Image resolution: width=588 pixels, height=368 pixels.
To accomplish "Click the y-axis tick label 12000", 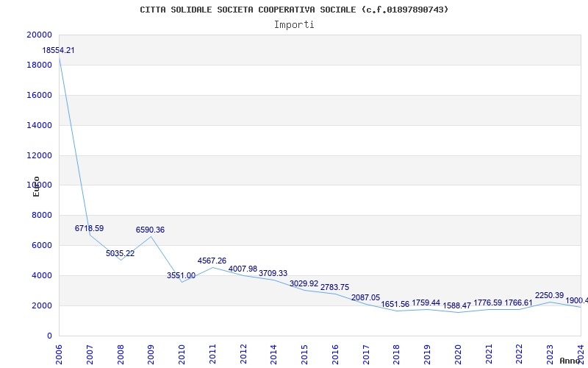I will coord(40,155).
